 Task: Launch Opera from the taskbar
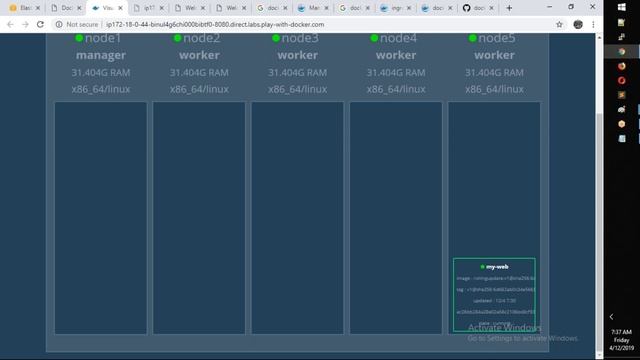coord(622,80)
